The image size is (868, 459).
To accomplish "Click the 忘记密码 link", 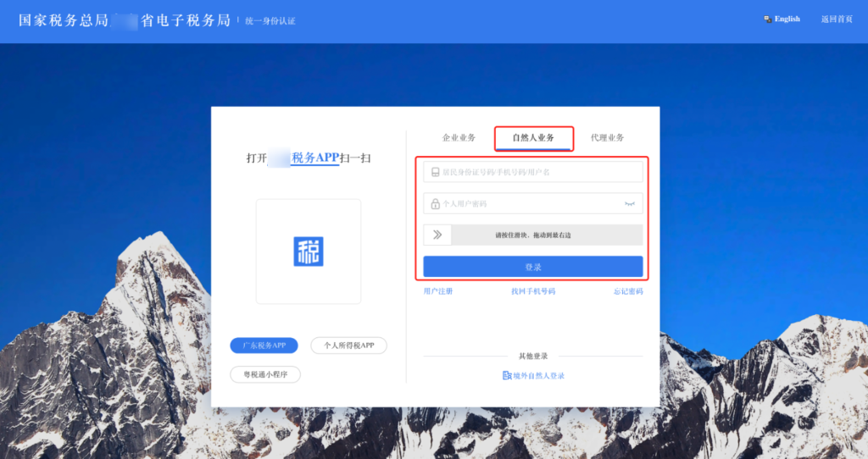I will [x=628, y=291].
